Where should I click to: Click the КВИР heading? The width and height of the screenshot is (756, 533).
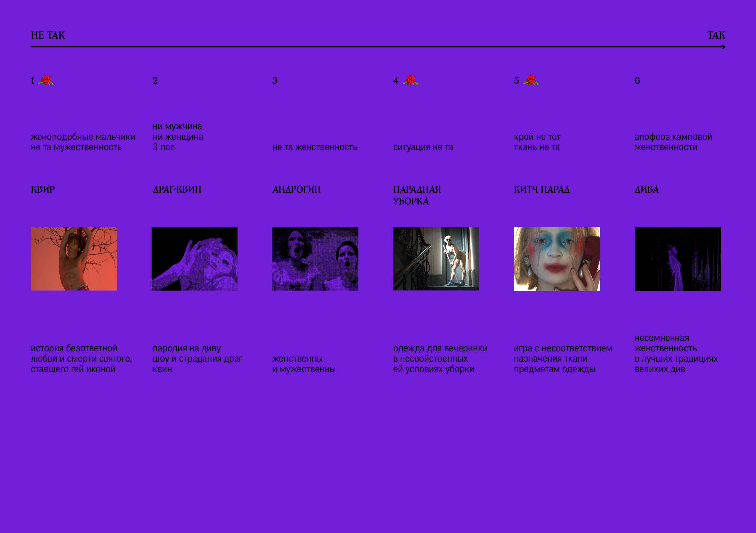coord(43,190)
